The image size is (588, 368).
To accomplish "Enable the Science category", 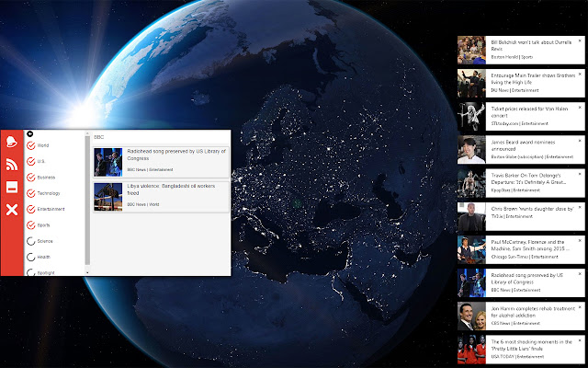I will click(x=30, y=241).
